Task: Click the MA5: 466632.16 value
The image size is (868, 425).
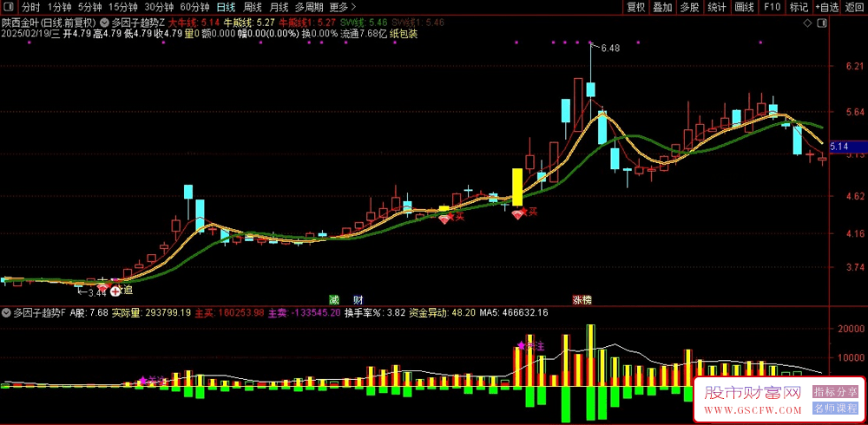Action: click(513, 312)
